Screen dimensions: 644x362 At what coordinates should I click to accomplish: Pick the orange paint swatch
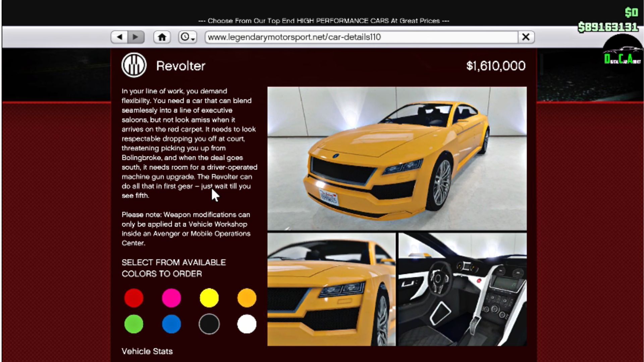point(247,298)
